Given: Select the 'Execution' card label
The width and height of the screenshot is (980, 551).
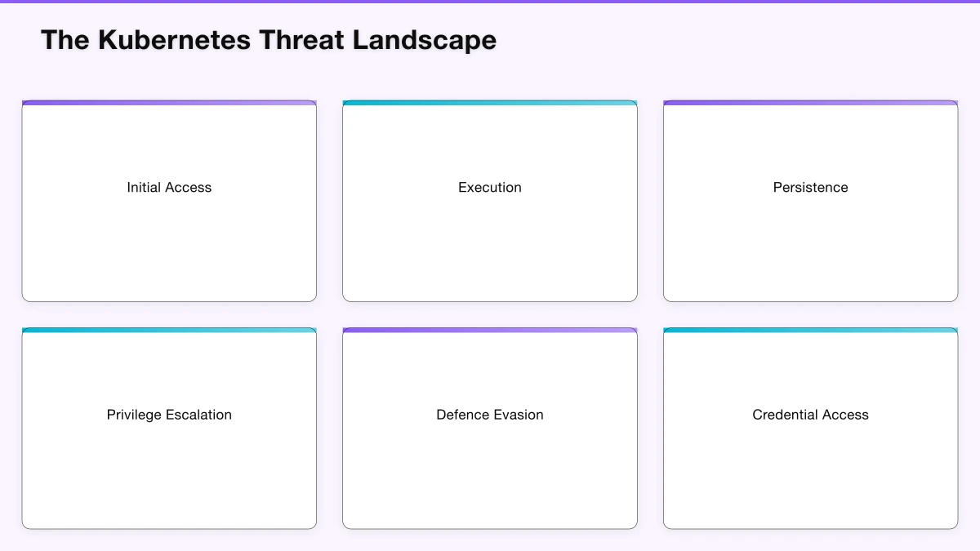Looking at the screenshot, I should (x=489, y=188).
